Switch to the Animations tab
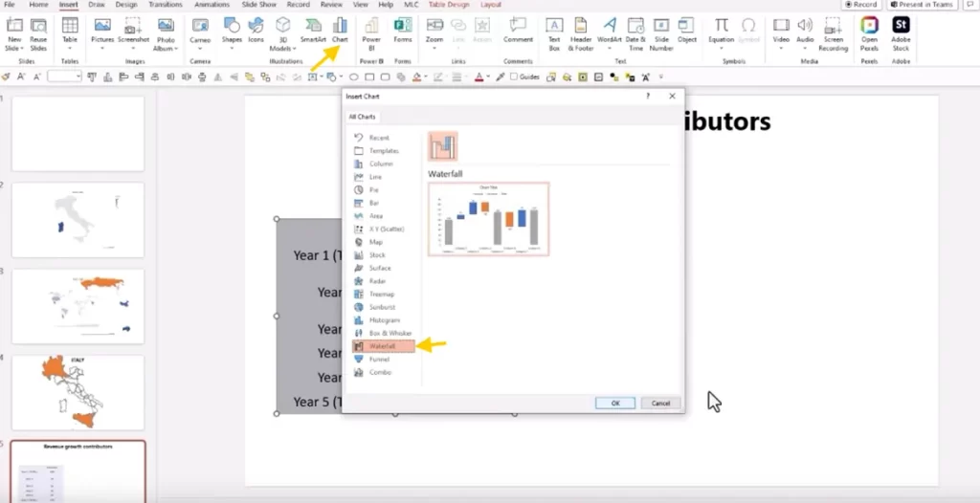Viewport: 980px width, 503px height. coord(212,5)
